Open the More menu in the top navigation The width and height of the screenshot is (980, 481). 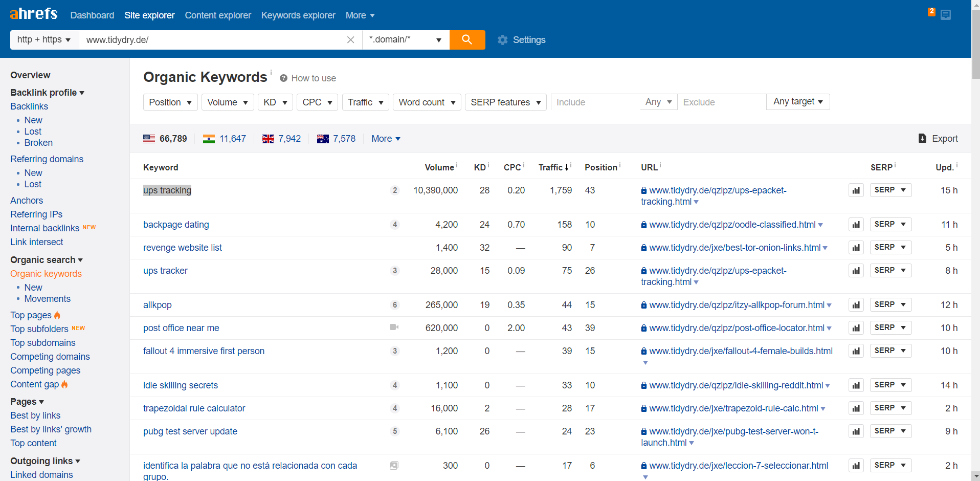(360, 15)
